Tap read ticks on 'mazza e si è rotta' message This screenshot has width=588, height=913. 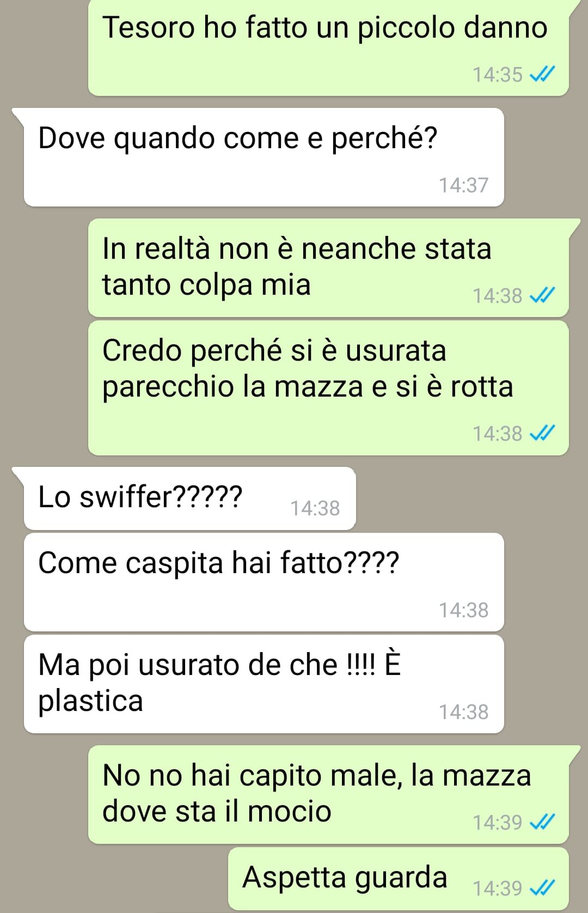[542, 433]
